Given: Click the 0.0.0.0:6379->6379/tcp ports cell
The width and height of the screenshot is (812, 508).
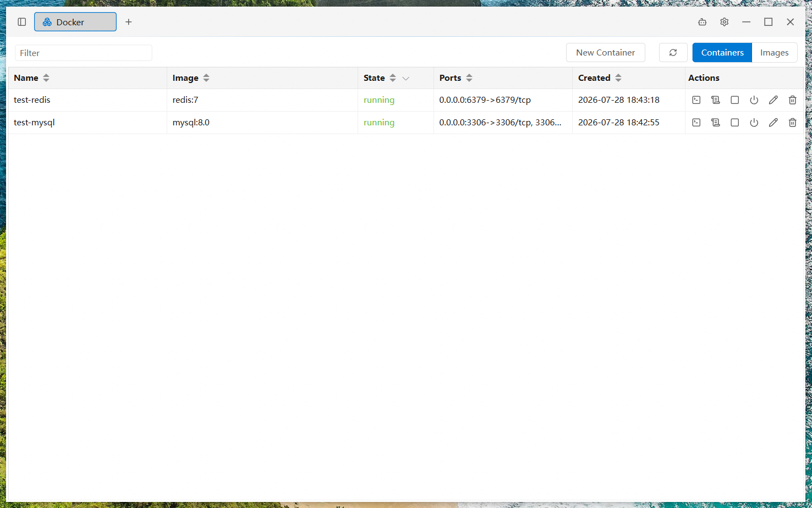Looking at the screenshot, I should [x=503, y=100].
